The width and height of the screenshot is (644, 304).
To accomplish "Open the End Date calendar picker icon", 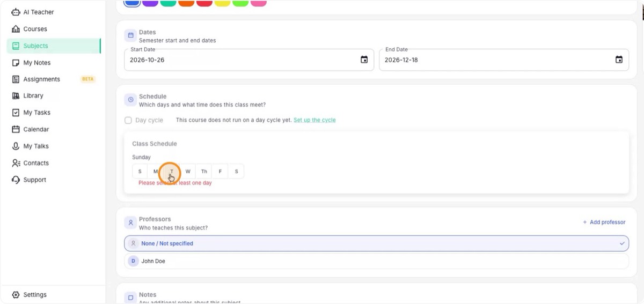I will (x=619, y=60).
